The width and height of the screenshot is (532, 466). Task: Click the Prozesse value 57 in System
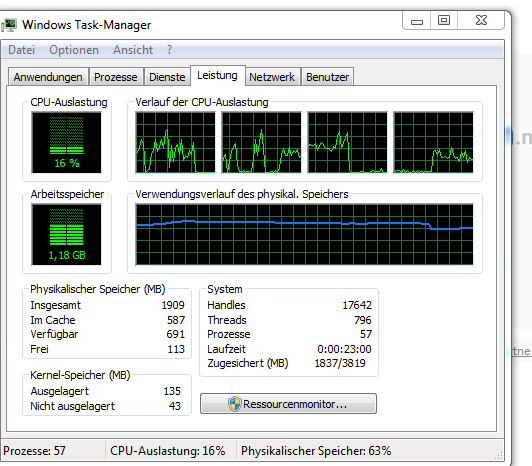click(x=366, y=334)
